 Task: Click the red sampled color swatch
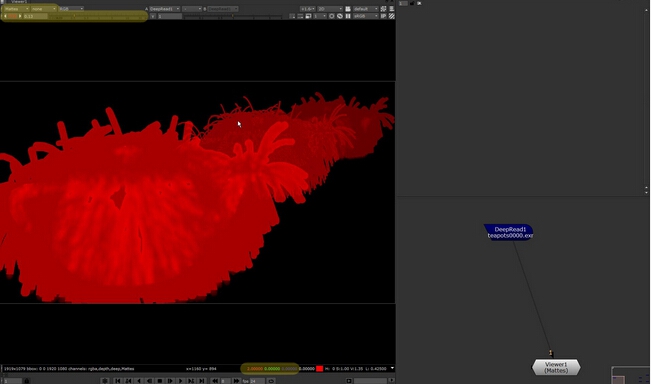pos(319,369)
